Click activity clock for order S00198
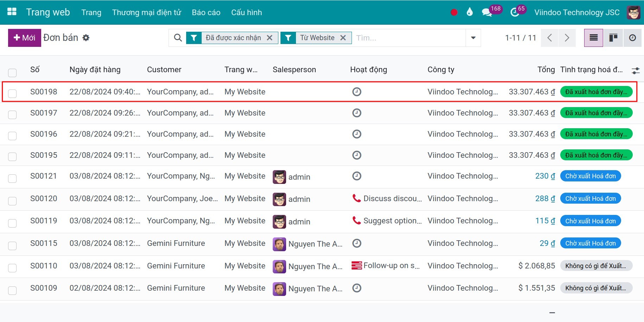 coord(357,92)
